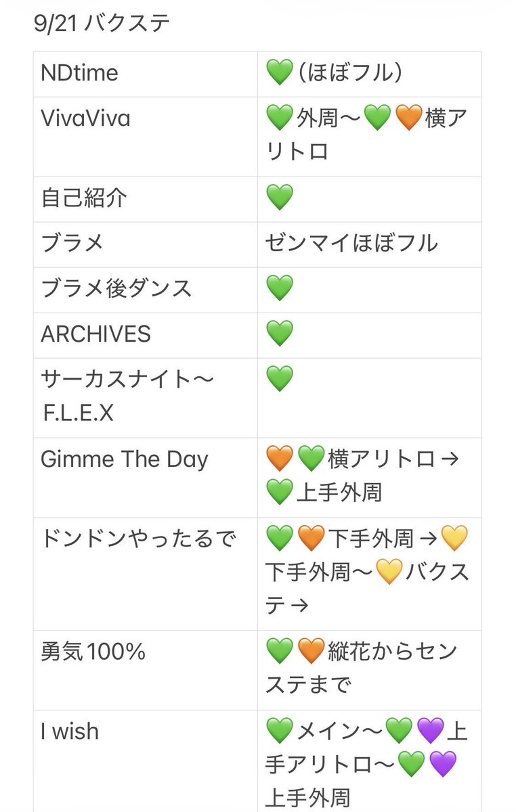Tap the ゼンマイほぼフル cell
This screenshot has height=812, width=516.
pyautogui.click(x=369, y=244)
